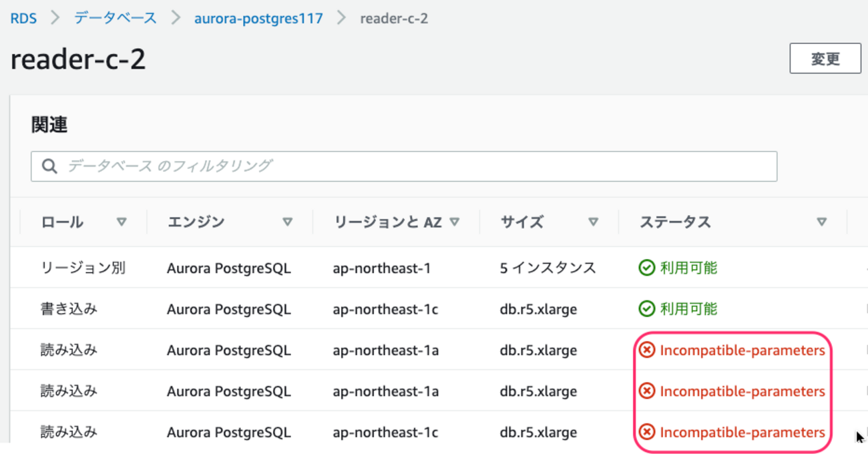Viewport: 868px width, 454px height.
Task: Sort by the ロール column arrow
Action: point(122,222)
